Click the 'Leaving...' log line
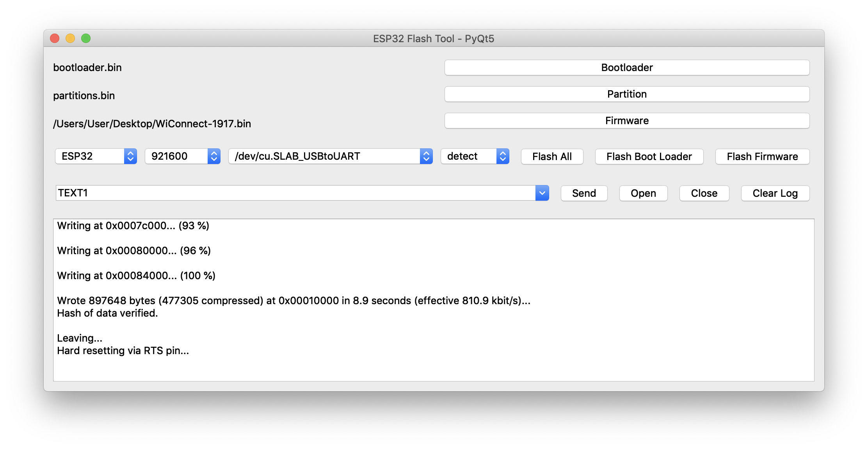868x449 pixels. click(x=80, y=338)
